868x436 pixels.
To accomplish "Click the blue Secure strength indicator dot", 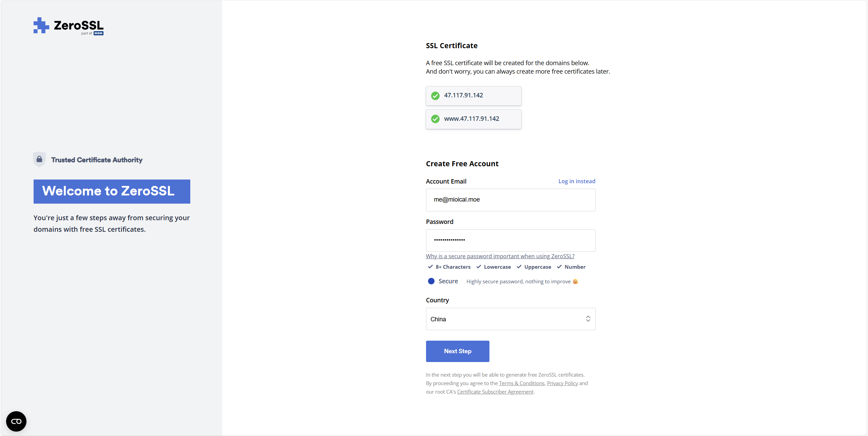I will (x=431, y=281).
